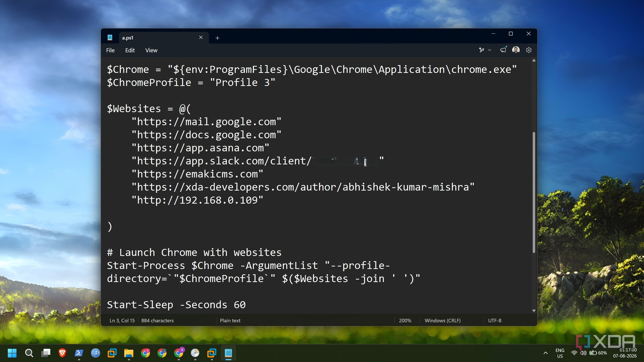Open the volume tray icon
Viewport: 644px width, 362px height.
click(583, 353)
